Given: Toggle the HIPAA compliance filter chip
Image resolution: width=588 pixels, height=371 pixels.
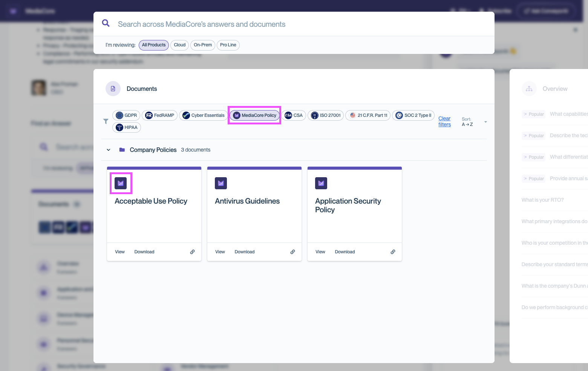Looking at the screenshot, I should point(127,127).
